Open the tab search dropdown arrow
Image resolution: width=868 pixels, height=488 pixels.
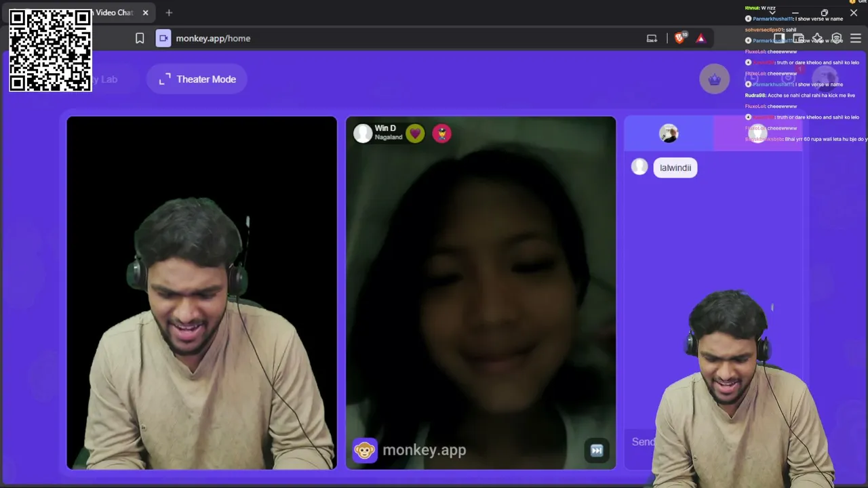pos(772,13)
